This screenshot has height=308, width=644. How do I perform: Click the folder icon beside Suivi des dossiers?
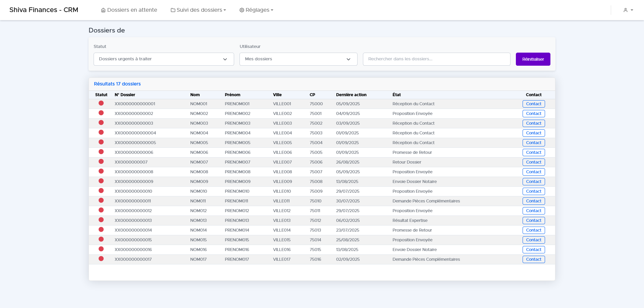pos(173,10)
